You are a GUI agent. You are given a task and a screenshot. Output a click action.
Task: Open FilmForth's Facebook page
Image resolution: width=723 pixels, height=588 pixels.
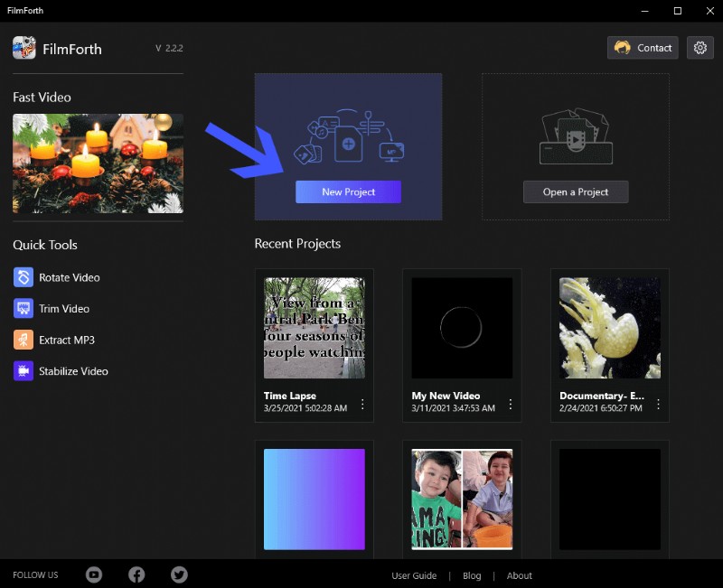(x=136, y=574)
